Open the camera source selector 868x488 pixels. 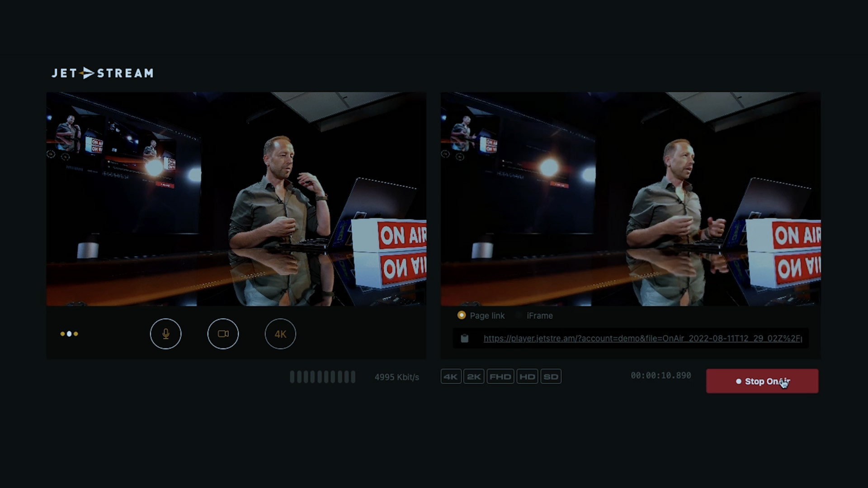[x=223, y=334]
